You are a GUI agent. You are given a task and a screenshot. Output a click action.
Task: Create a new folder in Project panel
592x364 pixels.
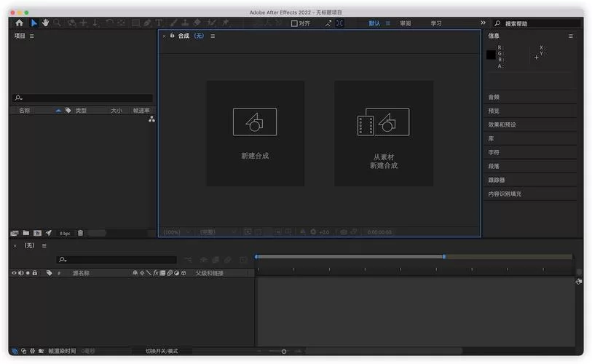tap(26, 234)
